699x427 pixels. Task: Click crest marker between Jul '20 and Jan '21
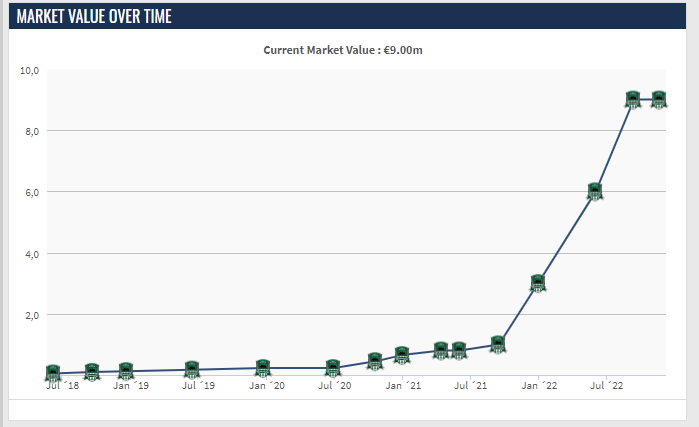tap(375, 361)
